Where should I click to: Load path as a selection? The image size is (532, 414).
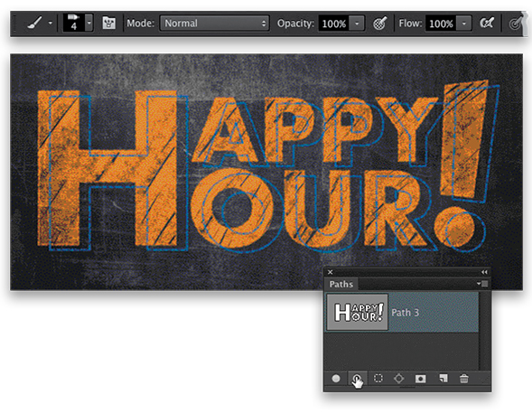378,379
